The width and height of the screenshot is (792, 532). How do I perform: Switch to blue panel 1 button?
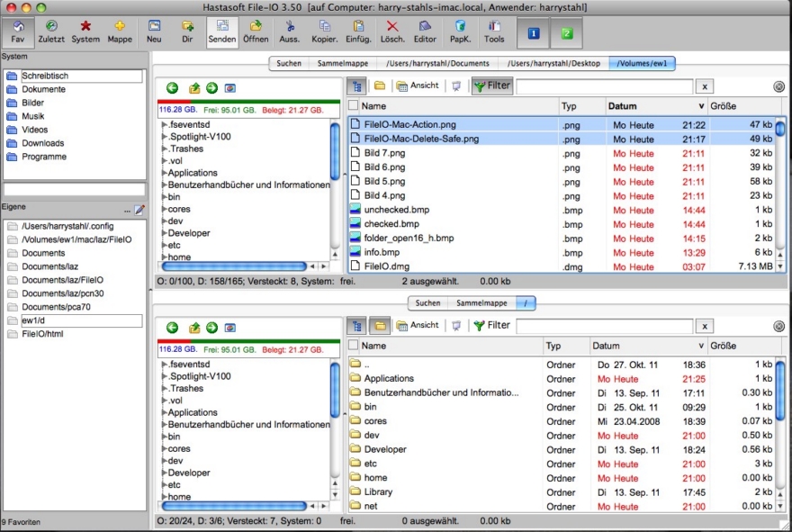pos(534,33)
